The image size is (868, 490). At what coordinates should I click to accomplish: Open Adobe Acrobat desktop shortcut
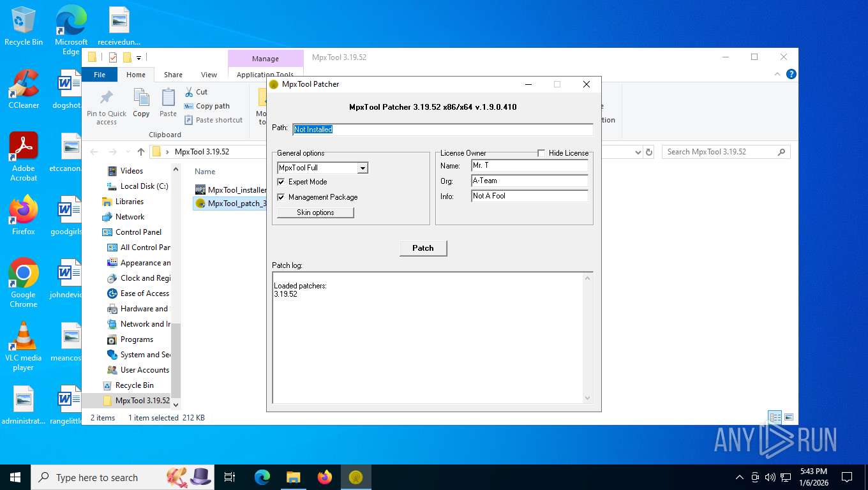pyautogui.click(x=24, y=157)
